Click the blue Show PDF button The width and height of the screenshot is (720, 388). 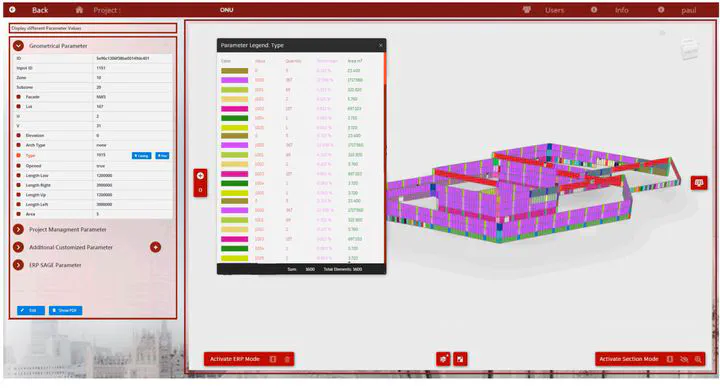pos(66,310)
